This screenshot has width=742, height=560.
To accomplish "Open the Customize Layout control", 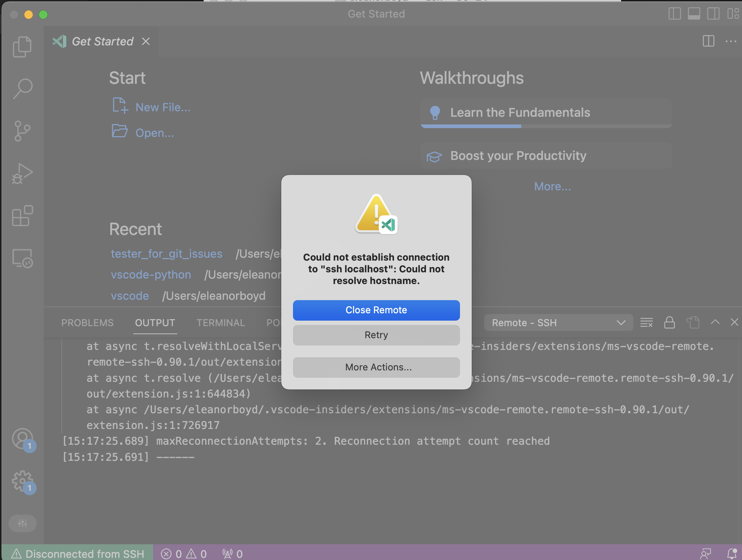I will (x=734, y=14).
